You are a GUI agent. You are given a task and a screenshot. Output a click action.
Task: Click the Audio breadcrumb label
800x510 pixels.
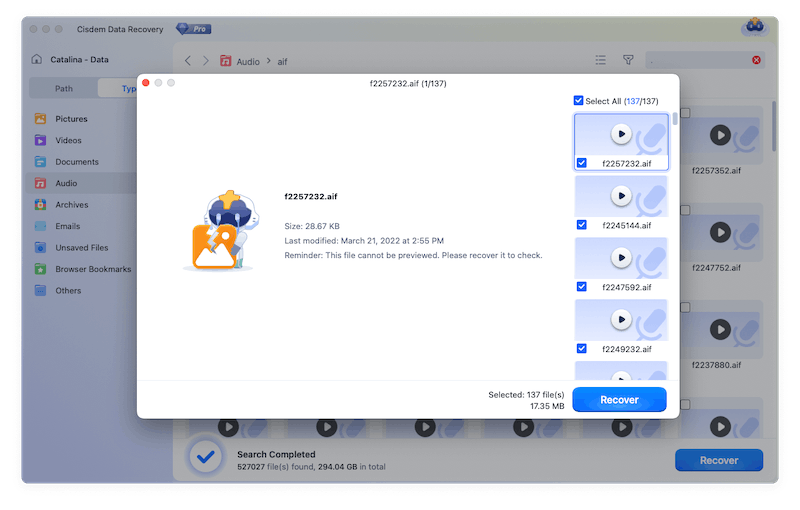[x=248, y=62]
